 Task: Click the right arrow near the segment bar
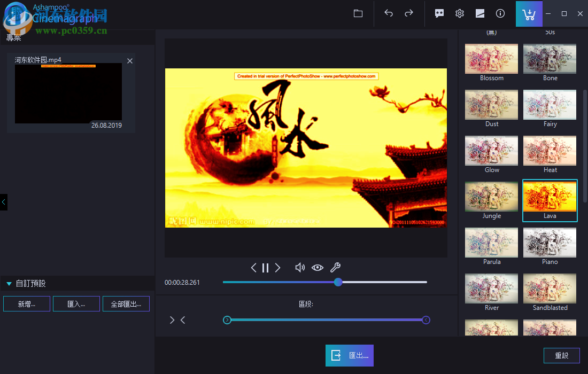(172, 320)
